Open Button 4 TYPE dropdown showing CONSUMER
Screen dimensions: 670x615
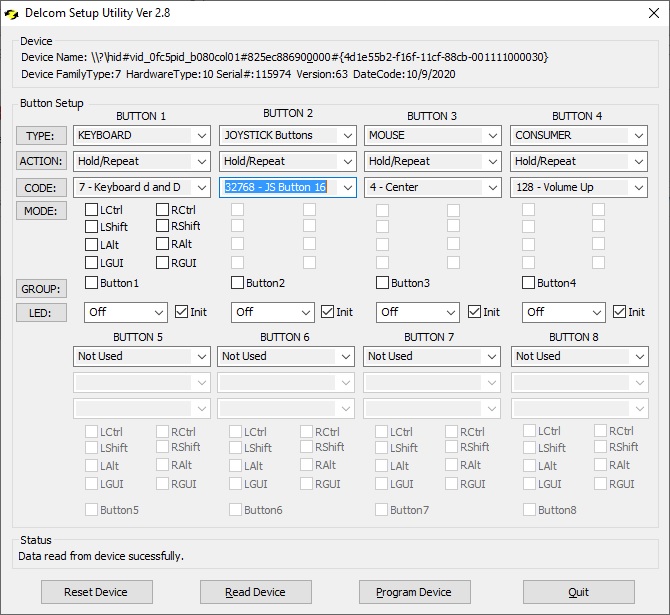pos(579,135)
